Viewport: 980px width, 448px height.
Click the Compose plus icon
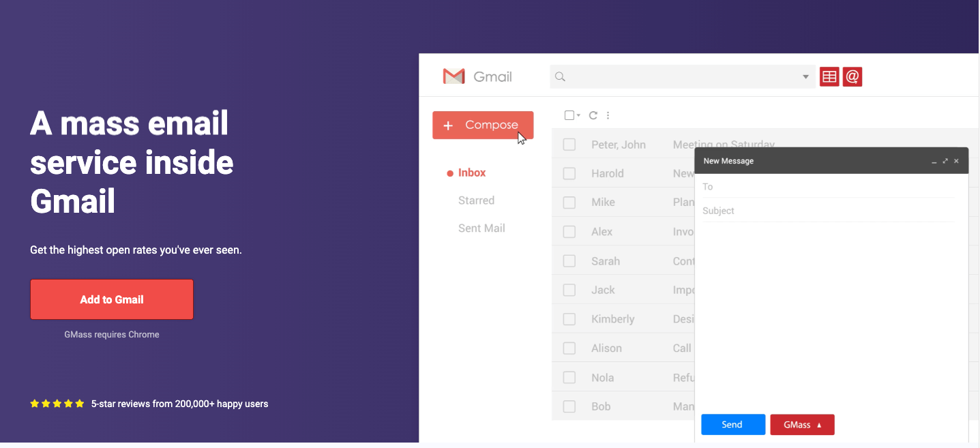[x=448, y=125]
